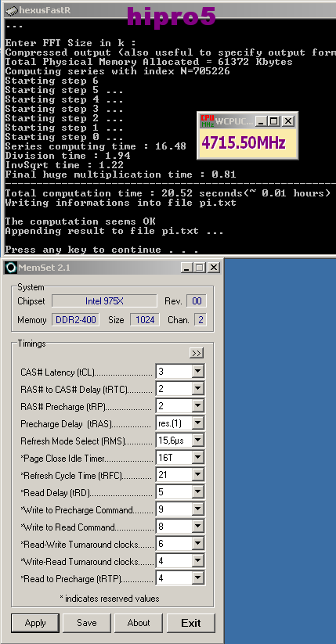Viewport: 336px width, 644px height.
Task: Expand Write-Read Turnaround clocks dropdown
Action: pos(198,562)
